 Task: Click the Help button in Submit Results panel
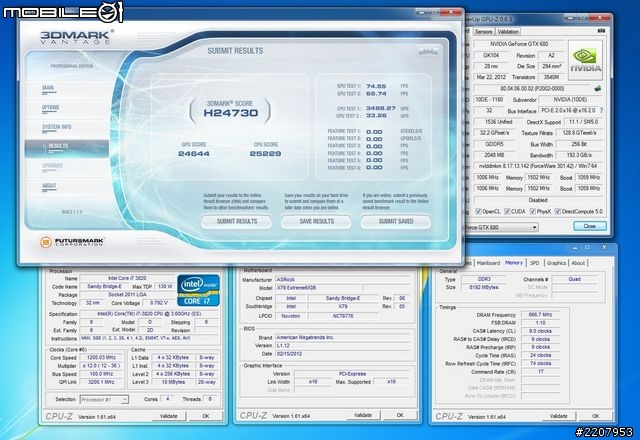point(428,51)
